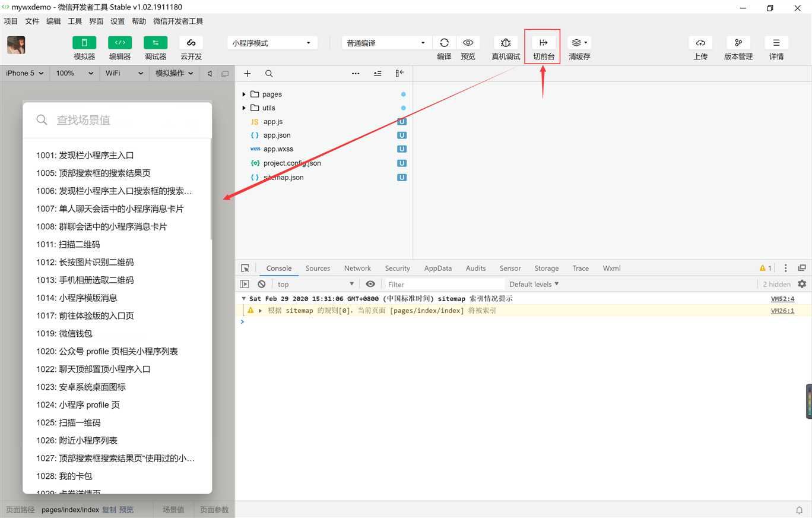This screenshot has width=812, height=518.
Task: Open devtools more options menu
Action: pyautogui.click(x=785, y=269)
